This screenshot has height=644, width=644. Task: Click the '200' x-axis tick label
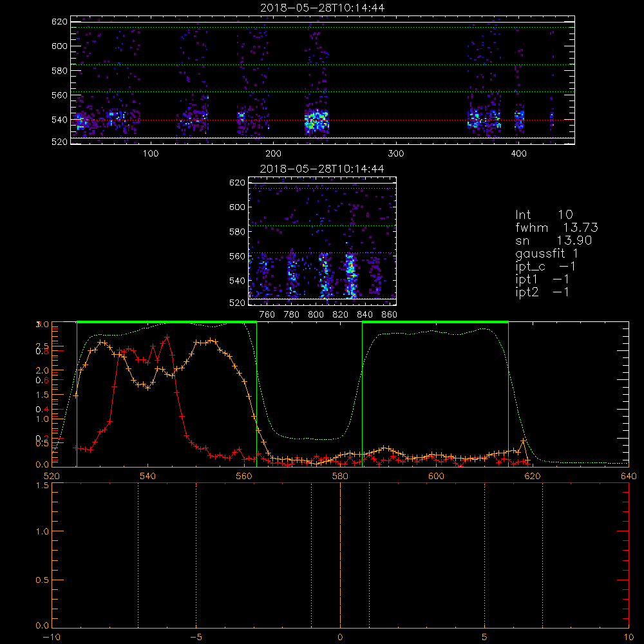pos(273,154)
